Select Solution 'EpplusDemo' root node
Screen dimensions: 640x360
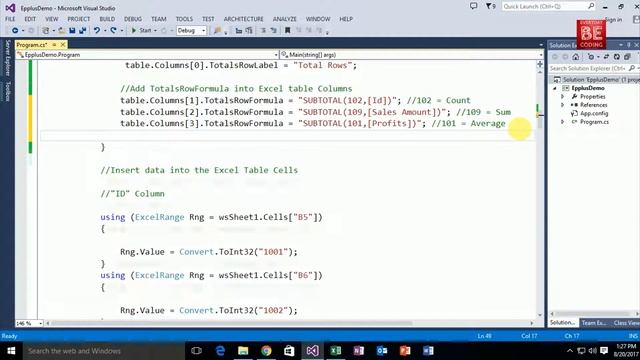click(596, 80)
